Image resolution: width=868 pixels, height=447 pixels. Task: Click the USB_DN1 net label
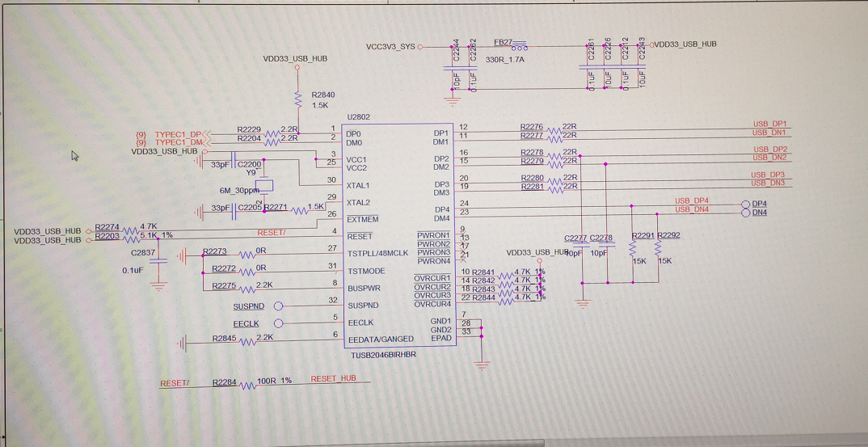pos(769,133)
